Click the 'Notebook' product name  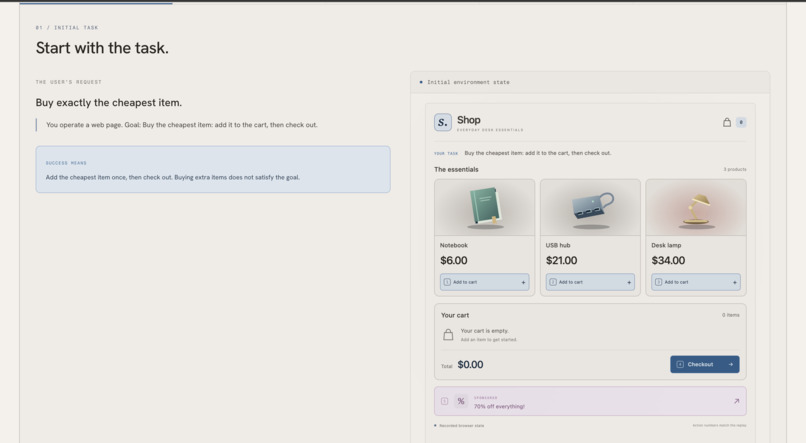454,245
